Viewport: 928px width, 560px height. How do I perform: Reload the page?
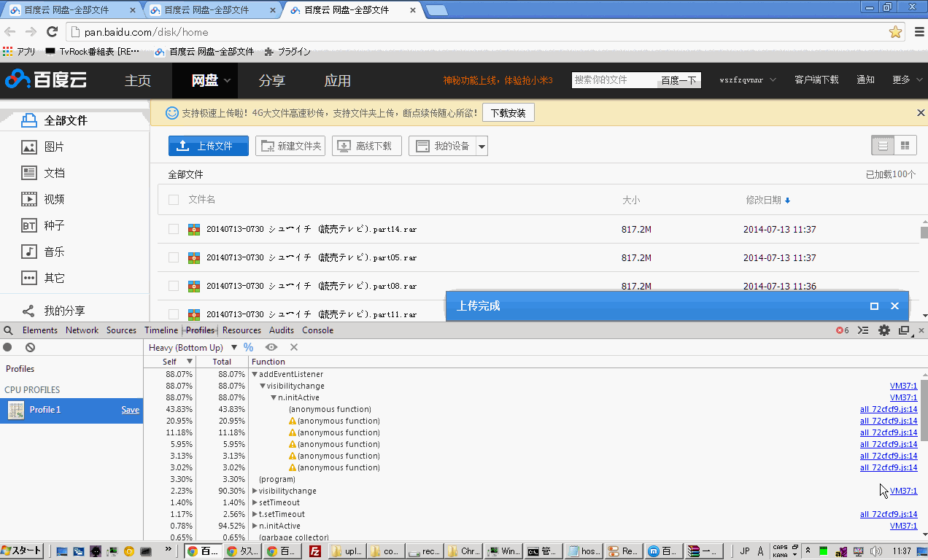(52, 32)
